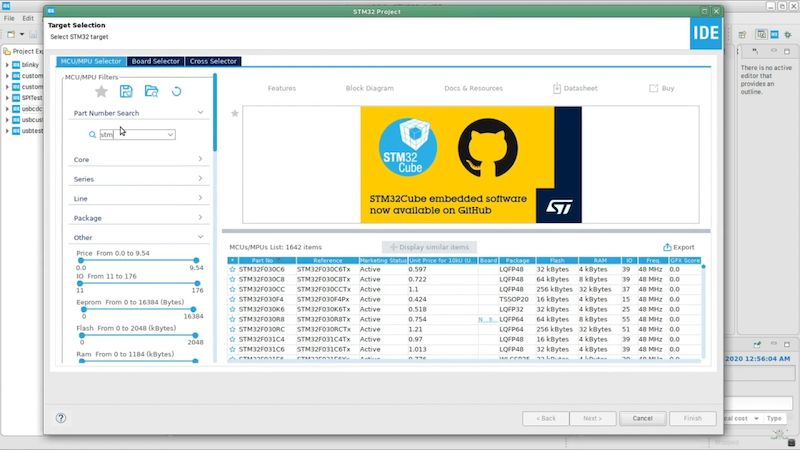
Task: Expand the Package filter section
Action: coord(200,217)
